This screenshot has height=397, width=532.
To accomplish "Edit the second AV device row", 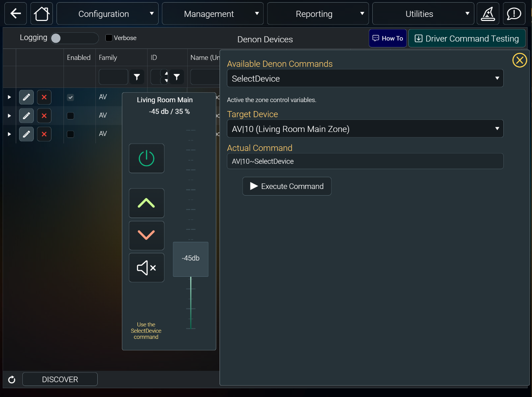I will tap(26, 115).
